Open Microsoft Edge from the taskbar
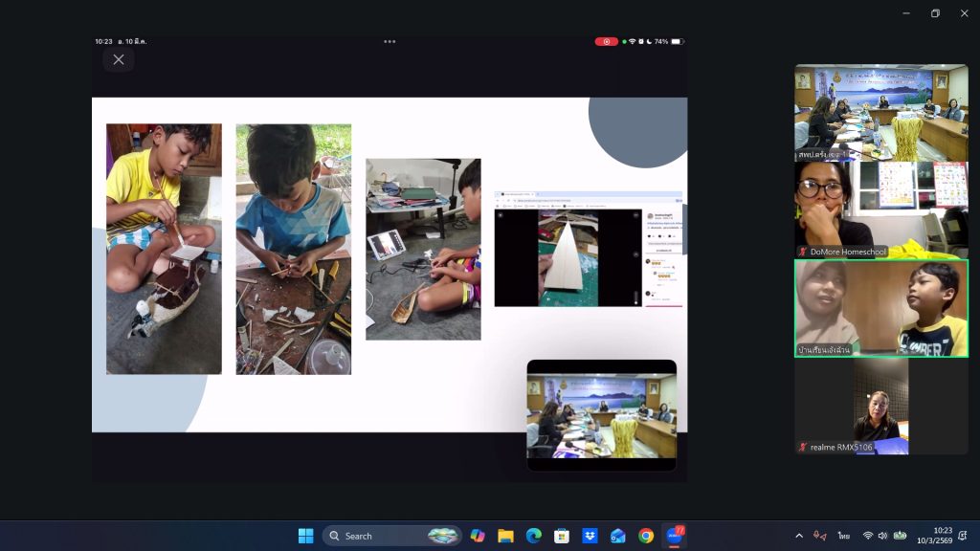Screen dimensions: 980x551 coord(533,536)
